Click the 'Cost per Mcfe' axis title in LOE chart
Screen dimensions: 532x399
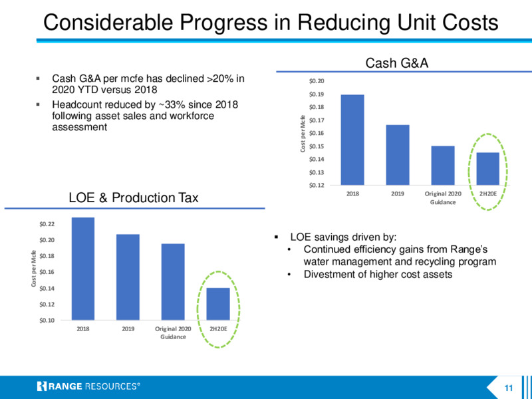coord(34,269)
